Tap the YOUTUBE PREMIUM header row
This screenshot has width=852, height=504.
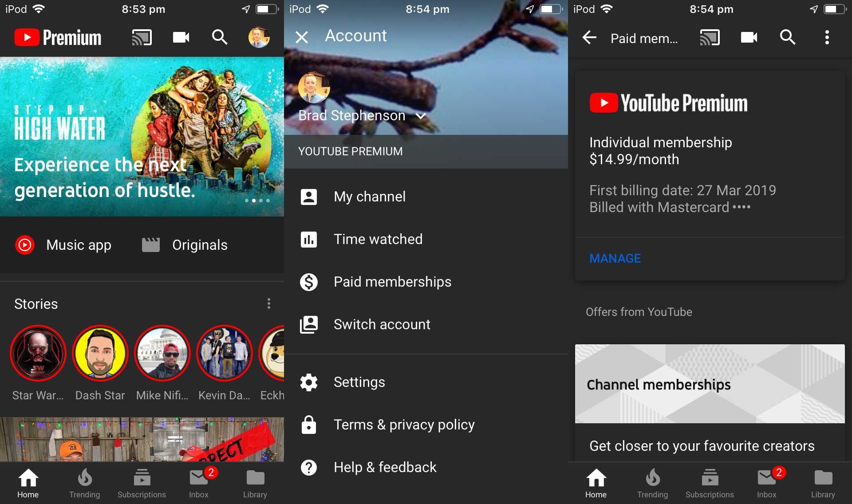tap(426, 151)
